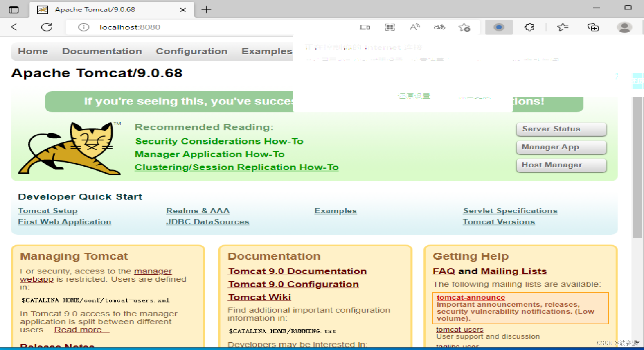Open Security Considerations How-To link
The width and height of the screenshot is (644, 350).
[219, 141]
